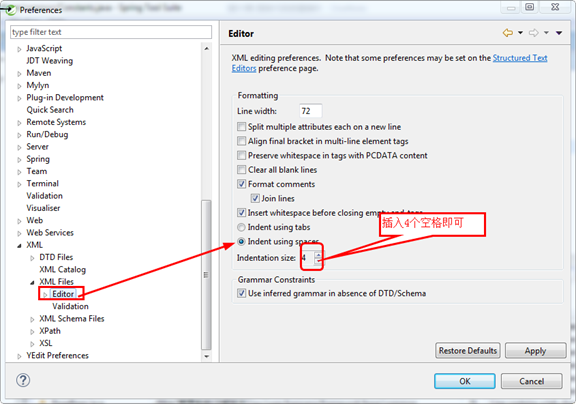Viewport: 576px width, 404px height.
Task: Enable Split multiple attributes each on a new line
Action: pos(241,127)
